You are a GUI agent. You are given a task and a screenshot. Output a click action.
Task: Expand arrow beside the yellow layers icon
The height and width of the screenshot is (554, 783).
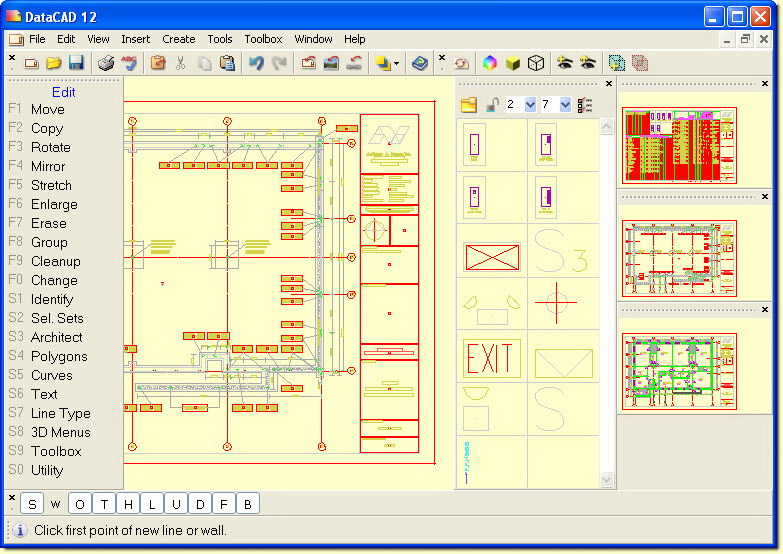point(396,63)
